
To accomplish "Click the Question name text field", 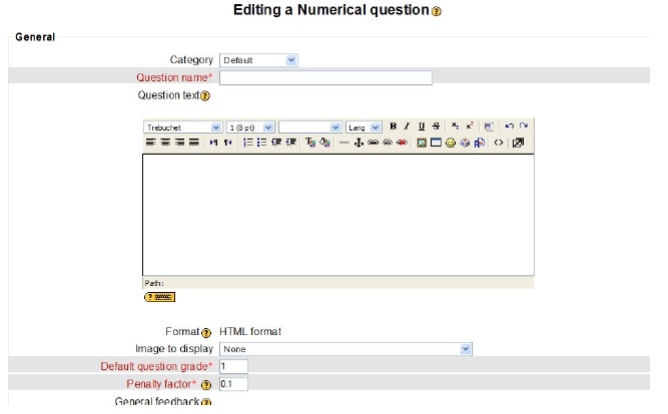I will (x=325, y=78).
